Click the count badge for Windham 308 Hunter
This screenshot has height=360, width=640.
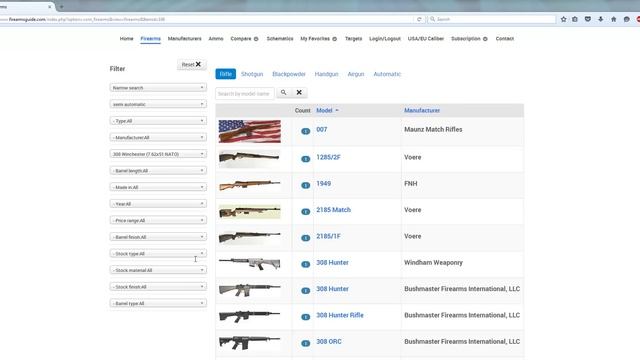[x=305, y=264]
